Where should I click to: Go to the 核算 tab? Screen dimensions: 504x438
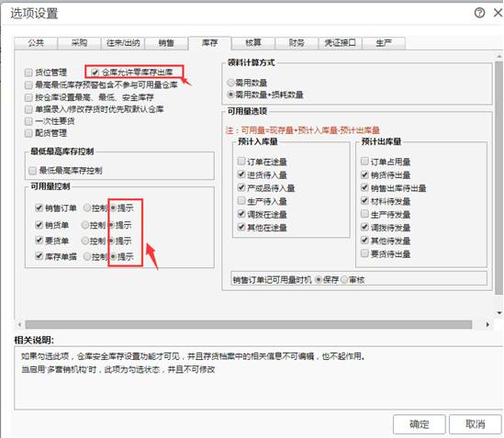pyautogui.click(x=253, y=43)
